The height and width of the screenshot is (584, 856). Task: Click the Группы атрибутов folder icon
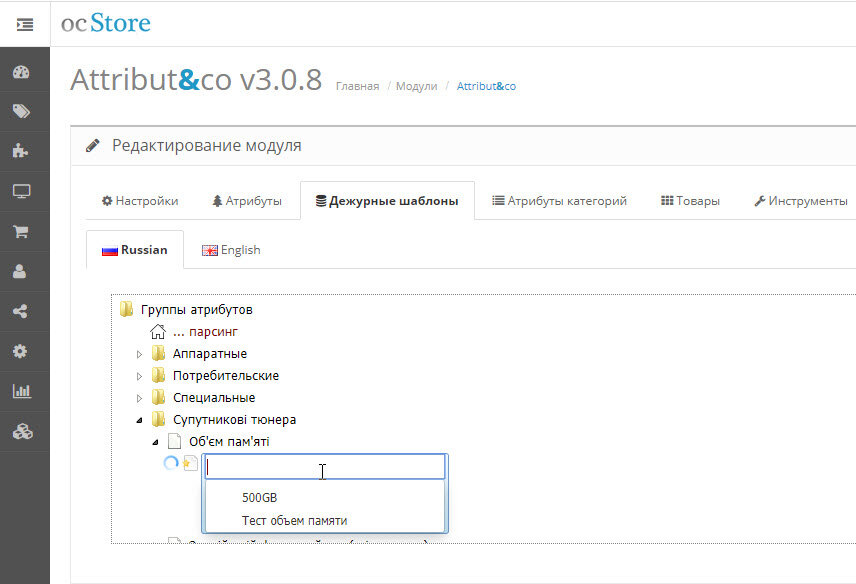point(126,309)
